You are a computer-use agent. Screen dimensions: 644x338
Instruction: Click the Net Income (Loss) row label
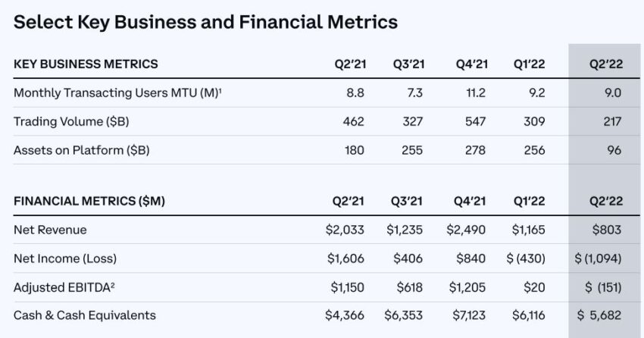[65, 258]
